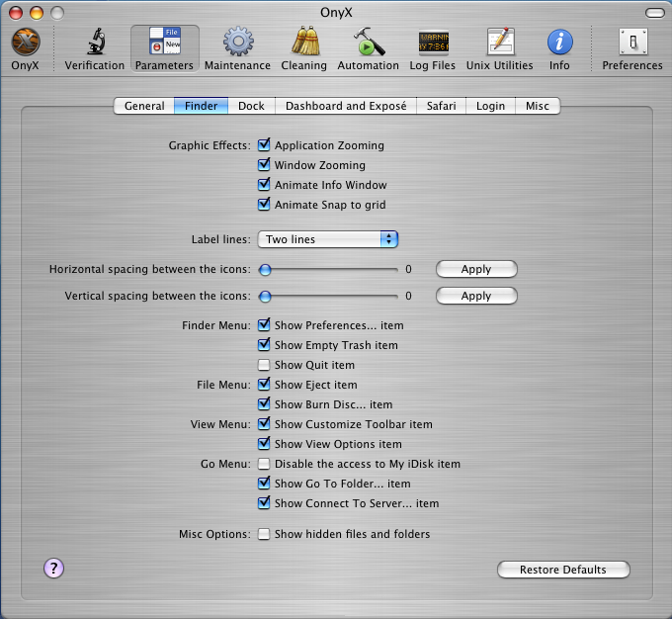672x619 pixels.
Task: Click the Vertical spacing slider knob
Action: (x=265, y=296)
